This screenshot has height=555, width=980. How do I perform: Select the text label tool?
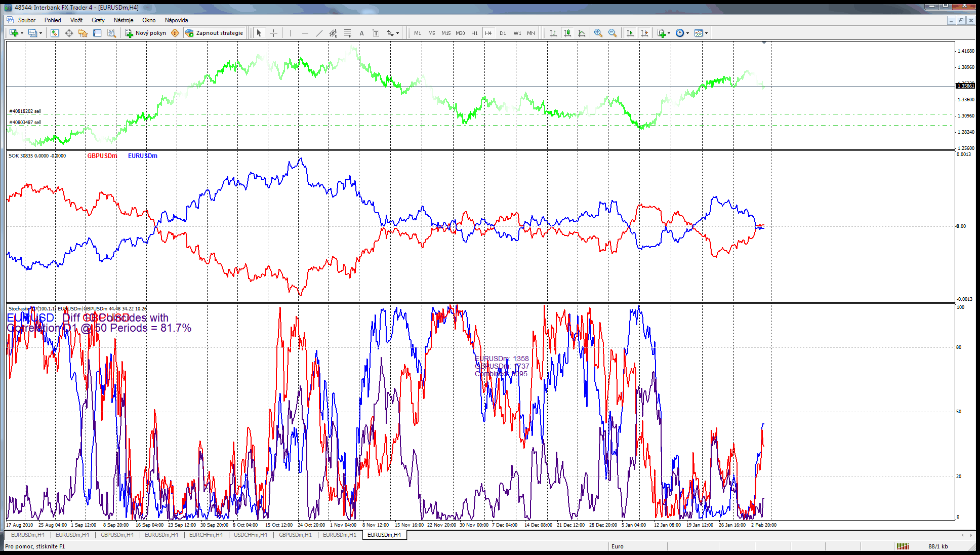[376, 33]
